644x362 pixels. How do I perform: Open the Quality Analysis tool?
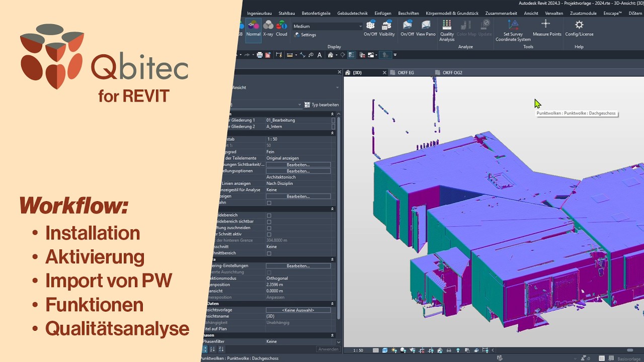(x=447, y=30)
